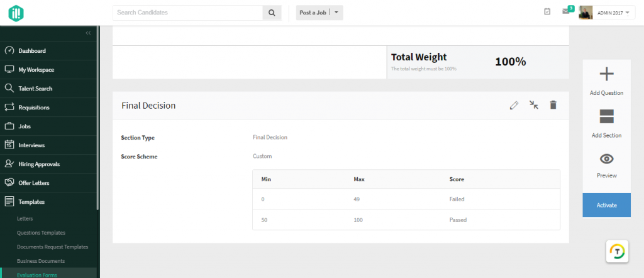Click the teal app logo icon

16,13
